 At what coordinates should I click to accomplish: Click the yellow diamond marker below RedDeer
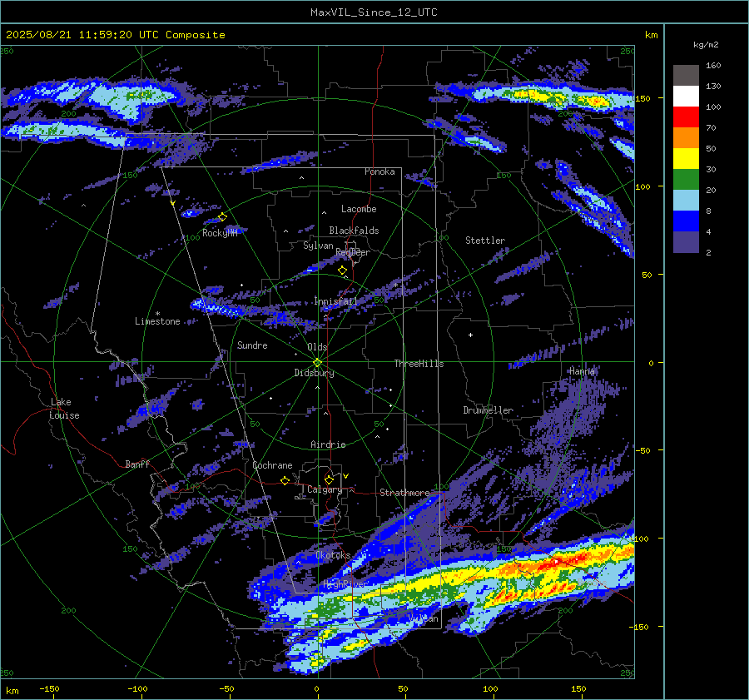343,271
